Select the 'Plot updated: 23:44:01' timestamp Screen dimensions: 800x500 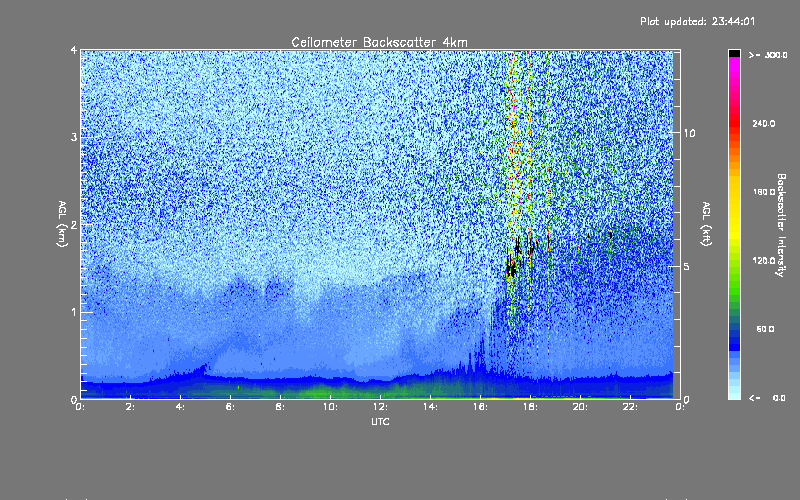[697, 21]
